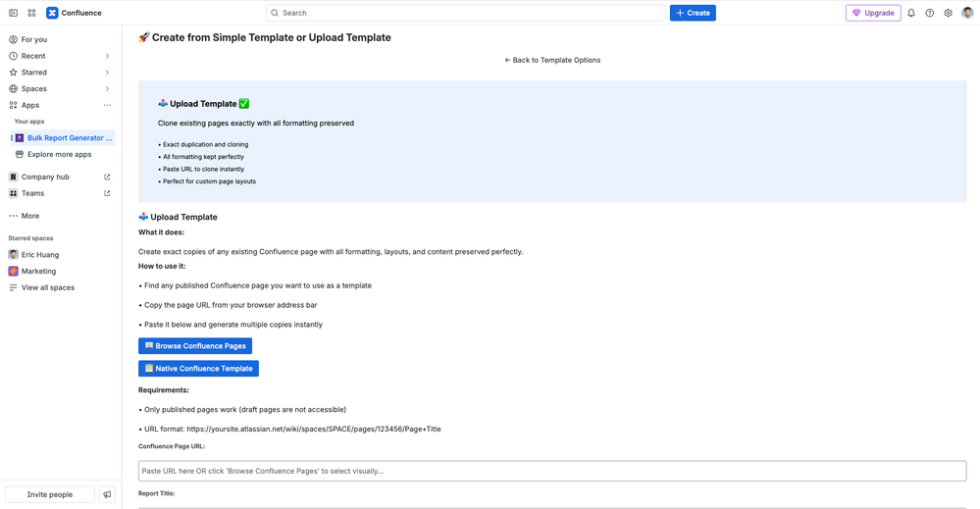The width and height of the screenshot is (980, 509).
Task: Toggle the sidebar collapse icon
Action: 14,13
